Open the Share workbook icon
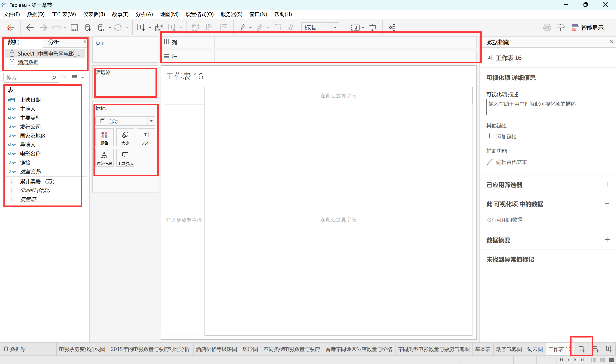 click(x=392, y=28)
